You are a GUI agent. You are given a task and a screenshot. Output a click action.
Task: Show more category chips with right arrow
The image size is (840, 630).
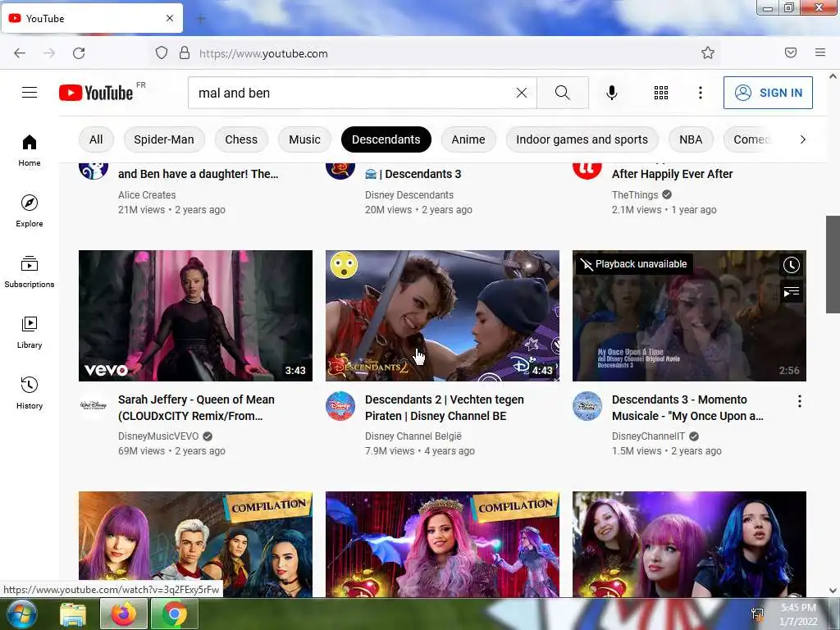coord(802,139)
